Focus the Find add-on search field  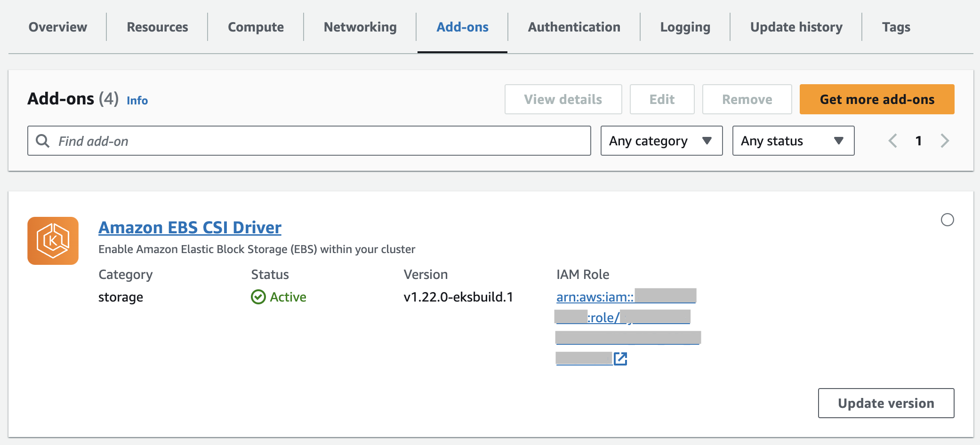click(309, 141)
